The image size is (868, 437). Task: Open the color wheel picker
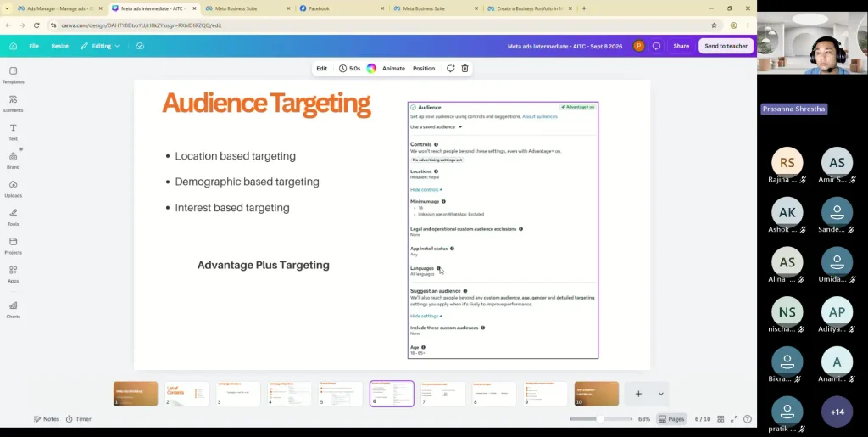(371, 68)
